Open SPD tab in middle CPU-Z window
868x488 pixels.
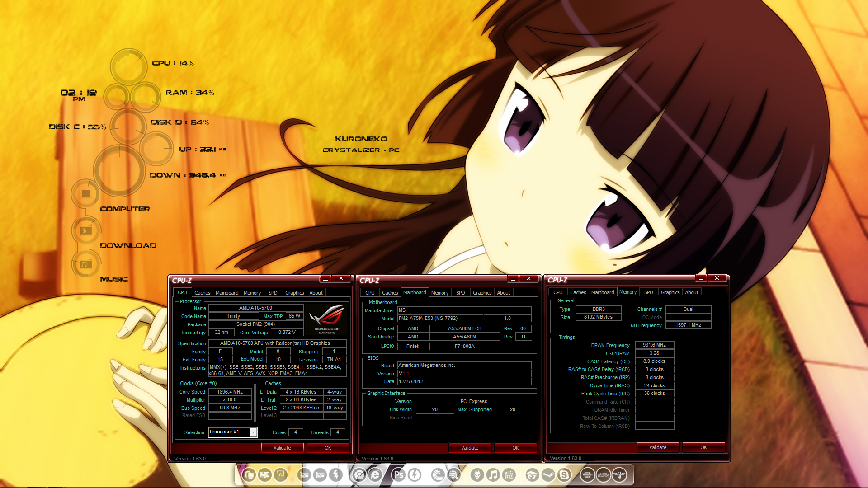(x=460, y=293)
